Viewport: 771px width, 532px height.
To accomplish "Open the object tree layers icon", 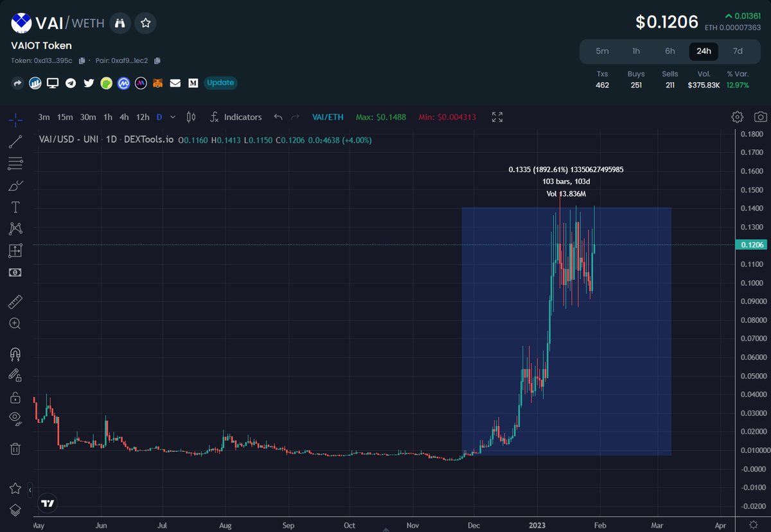I will pyautogui.click(x=15, y=510).
